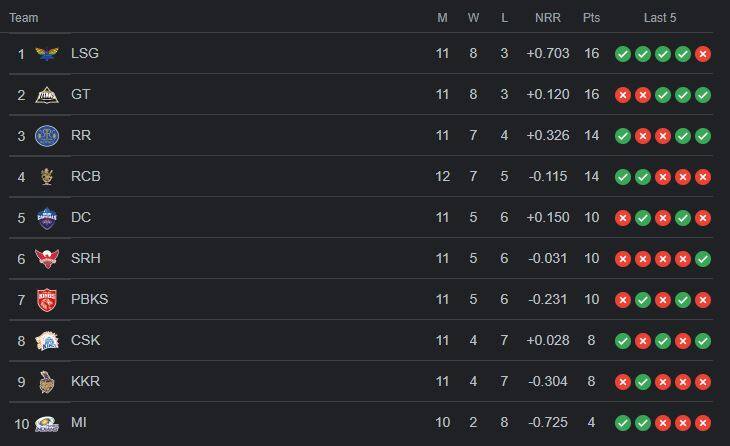Open the PBKS team name link
The image size is (730, 446).
coord(89,299)
